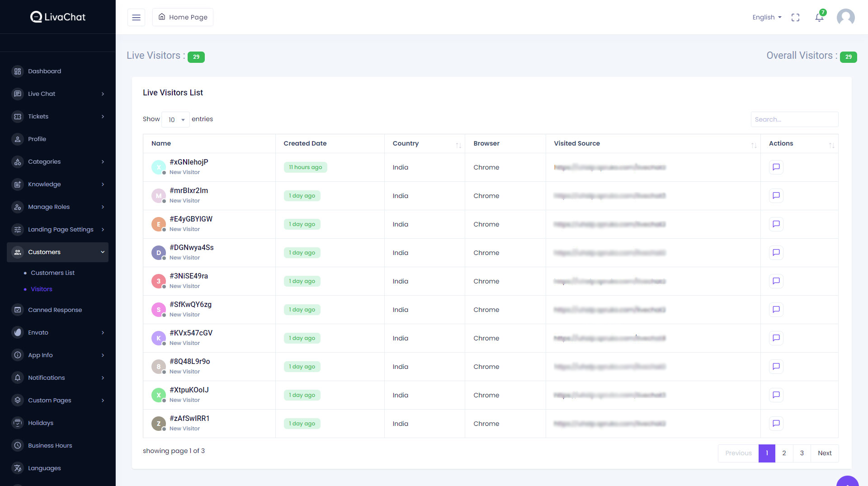Sort table by Actions column
The height and width of the screenshot is (486, 868).
[831, 145]
